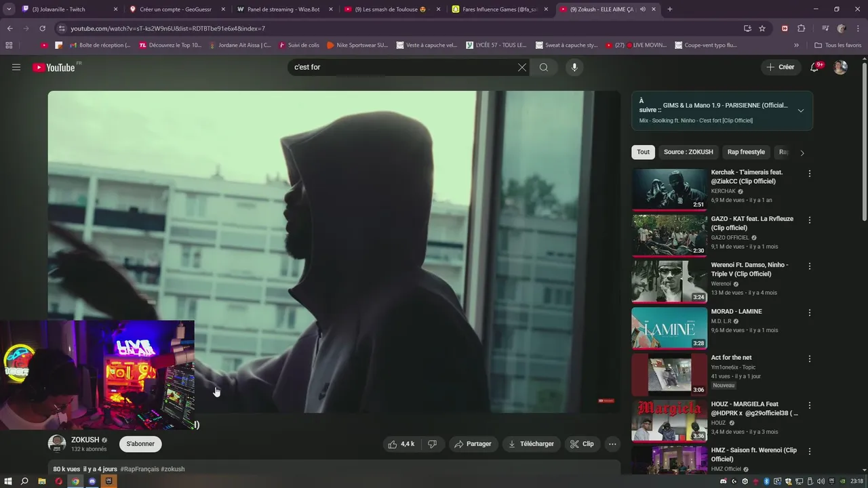Click the #RapFrançais hashtag
Viewport: 868px width, 488px height.
[139, 469]
